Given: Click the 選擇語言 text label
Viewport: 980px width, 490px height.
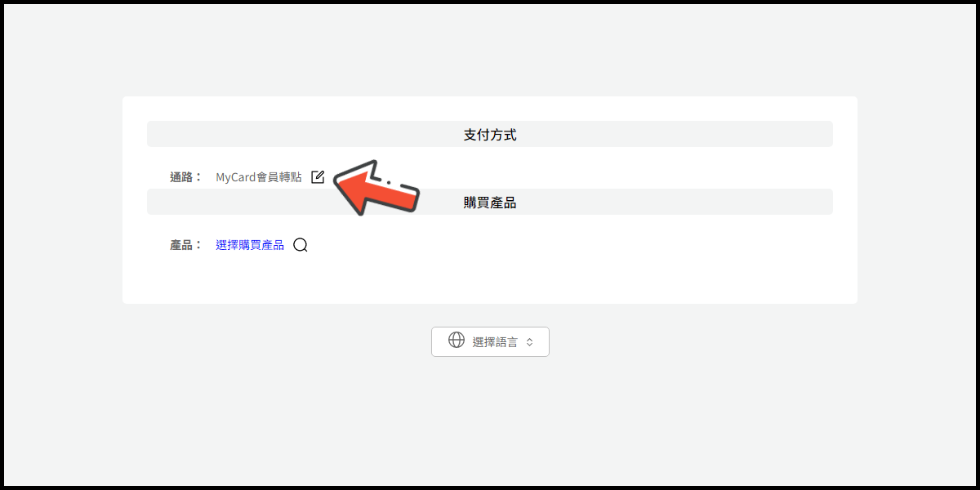Looking at the screenshot, I should tap(495, 342).
